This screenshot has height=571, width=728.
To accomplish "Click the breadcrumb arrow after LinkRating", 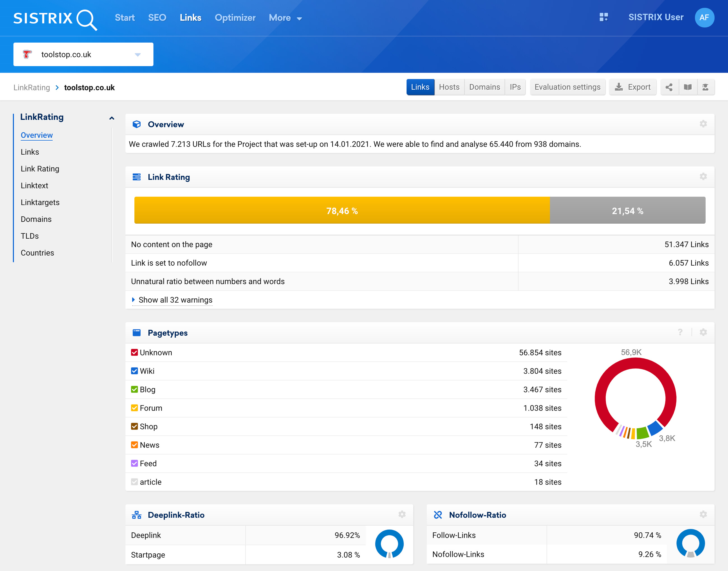I will coord(57,88).
